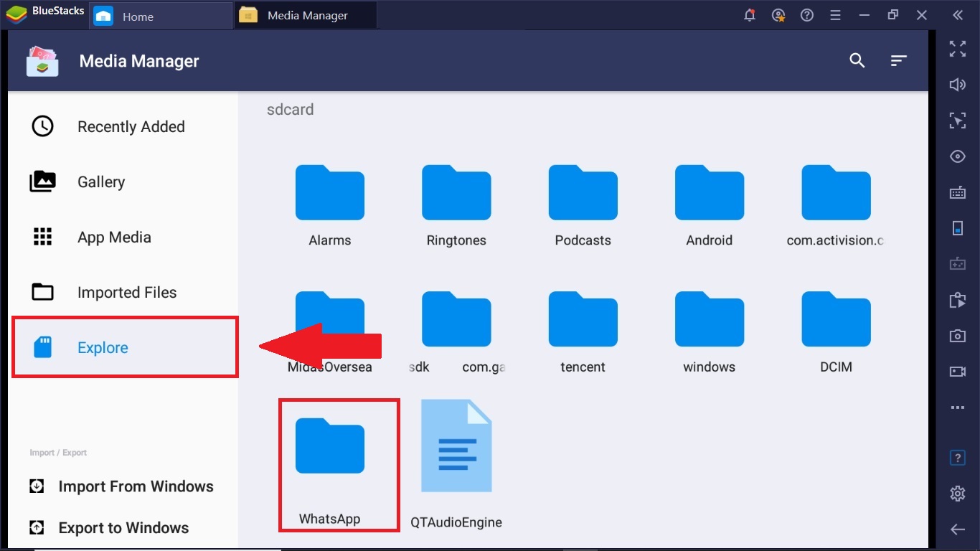Screen dimensions: 980x551
Task: Click the rotate device icon
Action: pos(958,228)
